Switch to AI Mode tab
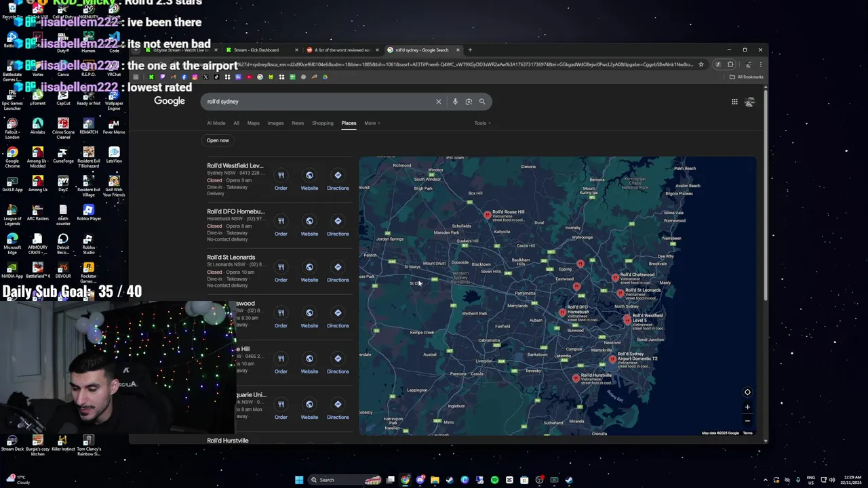This screenshot has height=488, width=868. 216,123
